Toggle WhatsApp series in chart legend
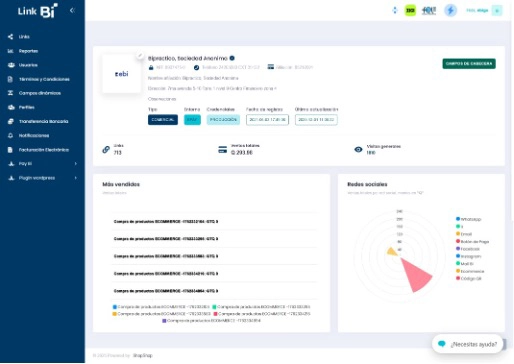514x364 pixels. click(x=468, y=219)
